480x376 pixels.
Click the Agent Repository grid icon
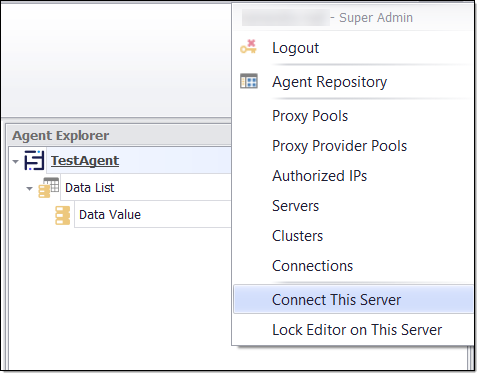tap(249, 81)
